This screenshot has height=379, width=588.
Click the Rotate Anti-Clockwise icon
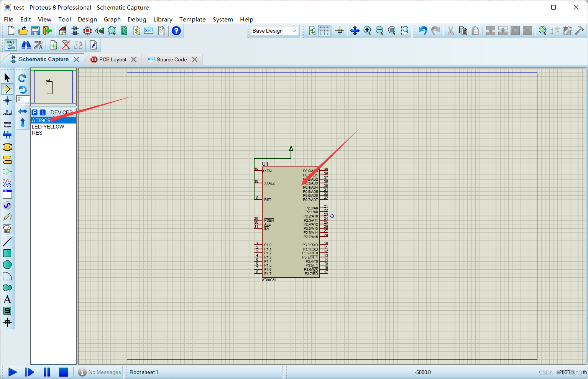coord(23,89)
